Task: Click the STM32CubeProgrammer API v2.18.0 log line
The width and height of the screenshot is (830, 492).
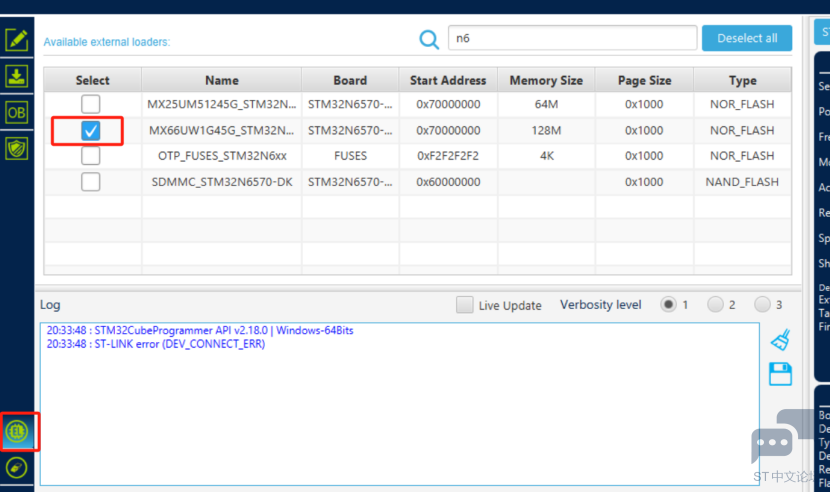Action: (x=200, y=330)
